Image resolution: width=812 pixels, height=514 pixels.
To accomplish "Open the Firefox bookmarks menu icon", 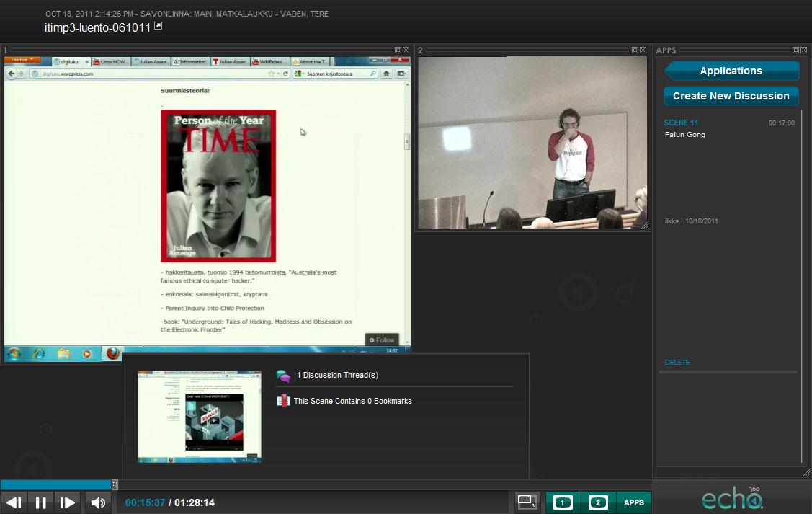I will click(401, 74).
